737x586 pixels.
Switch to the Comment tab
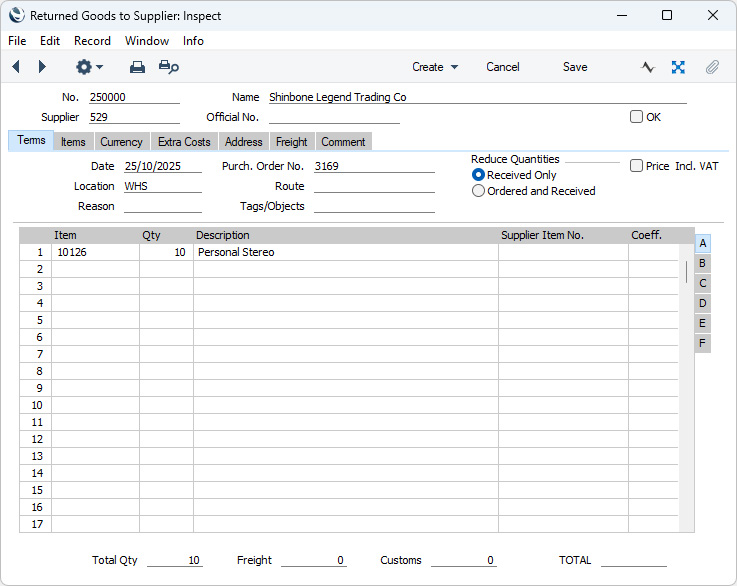[343, 142]
